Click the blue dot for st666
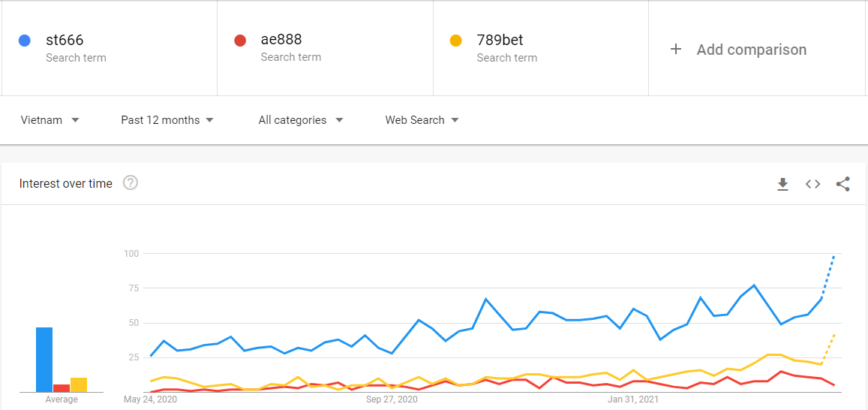The height and width of the screenshot is (410, 868). (25, 41)
